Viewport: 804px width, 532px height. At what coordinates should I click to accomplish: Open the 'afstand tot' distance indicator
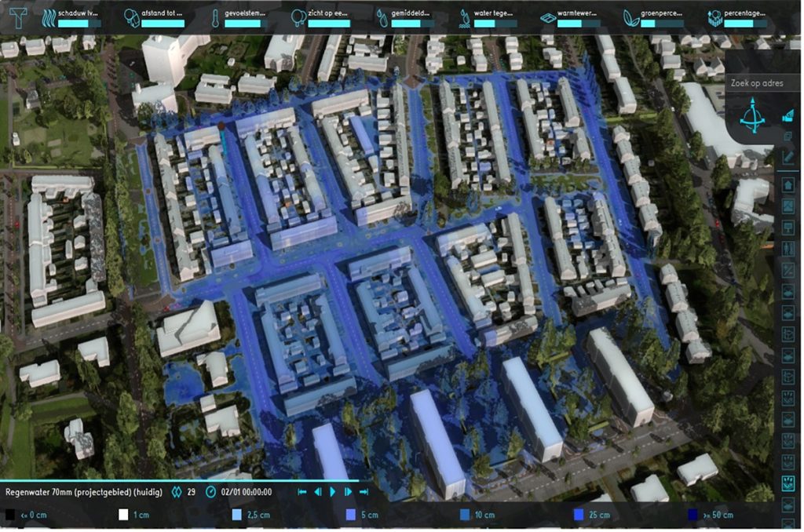pyautogui.click(x=155, y=17)
